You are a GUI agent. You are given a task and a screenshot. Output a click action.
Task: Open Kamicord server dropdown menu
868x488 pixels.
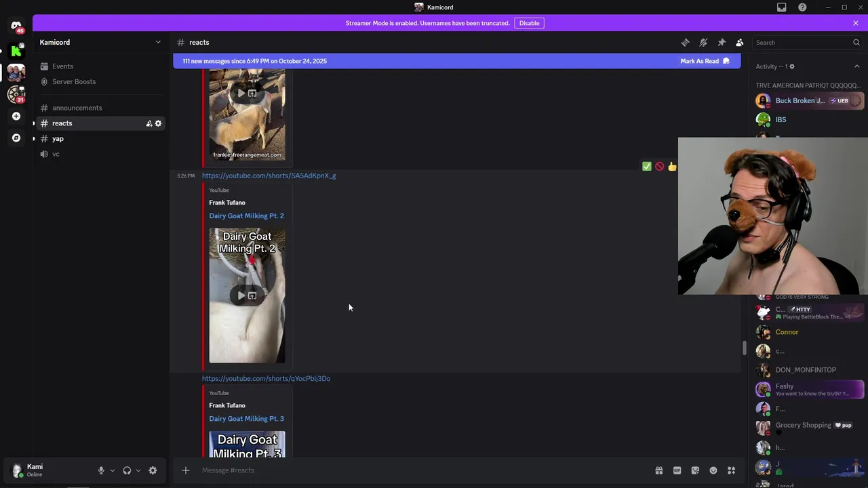tap(101, 42)
